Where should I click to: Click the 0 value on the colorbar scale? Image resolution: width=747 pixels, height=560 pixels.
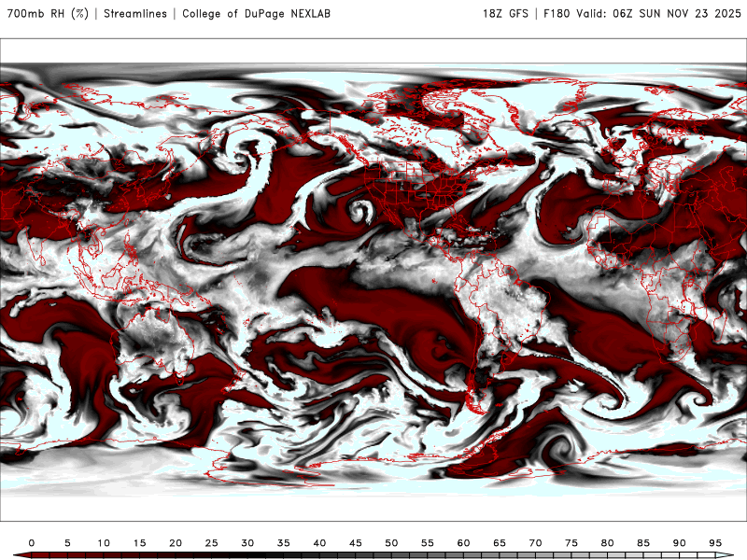pyautogui.click(x=32, y=543)
